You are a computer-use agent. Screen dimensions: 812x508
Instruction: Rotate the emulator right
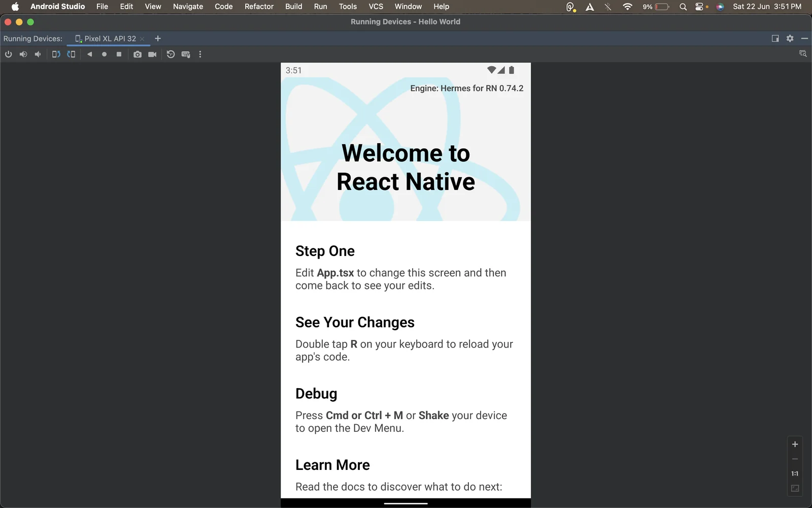(71, 54)
